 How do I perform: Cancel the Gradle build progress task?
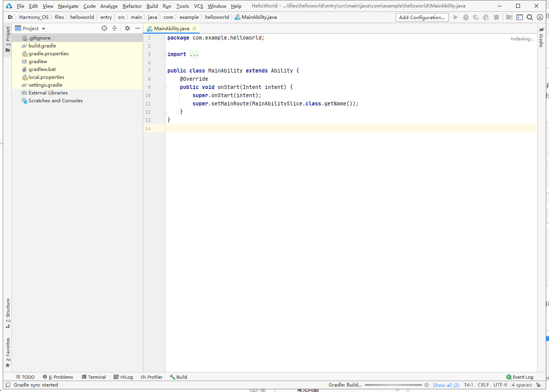click(x=427, y=385)
